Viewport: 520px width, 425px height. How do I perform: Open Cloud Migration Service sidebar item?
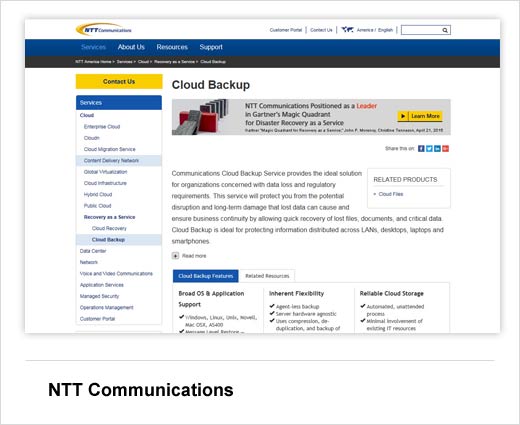click(110, 149)
